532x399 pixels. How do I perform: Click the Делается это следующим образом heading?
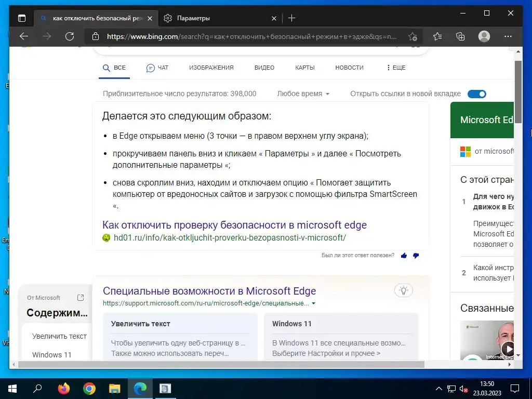(x=187, y=116)
